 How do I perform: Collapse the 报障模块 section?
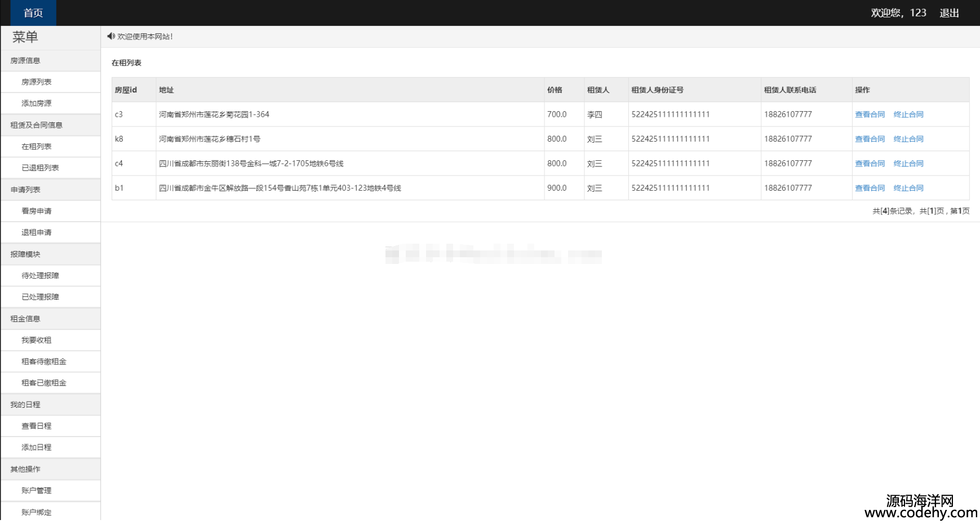tap(51, 254)
